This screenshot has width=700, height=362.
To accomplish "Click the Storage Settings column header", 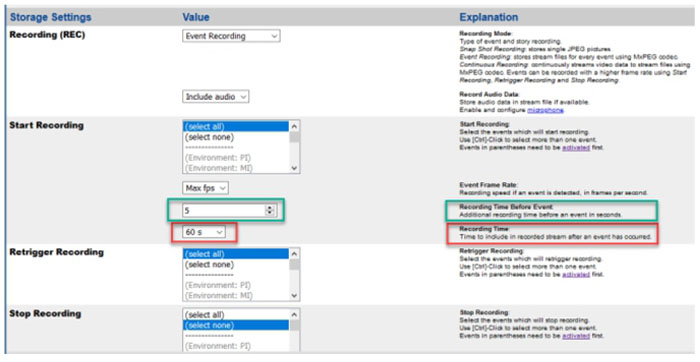I will [x=50, y=17].
